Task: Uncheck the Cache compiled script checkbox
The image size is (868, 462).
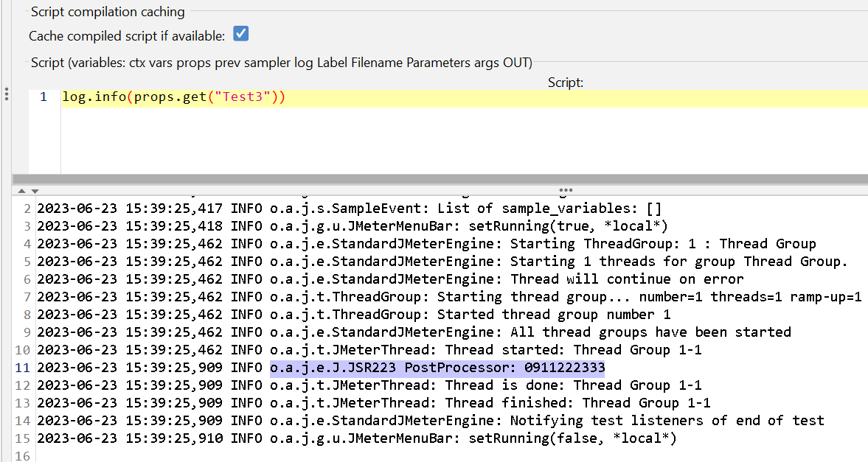Action: click(240, 35)
